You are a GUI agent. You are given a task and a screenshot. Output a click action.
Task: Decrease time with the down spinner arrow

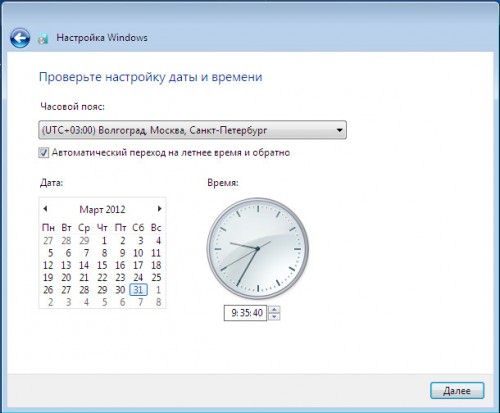tap(274, 317)
